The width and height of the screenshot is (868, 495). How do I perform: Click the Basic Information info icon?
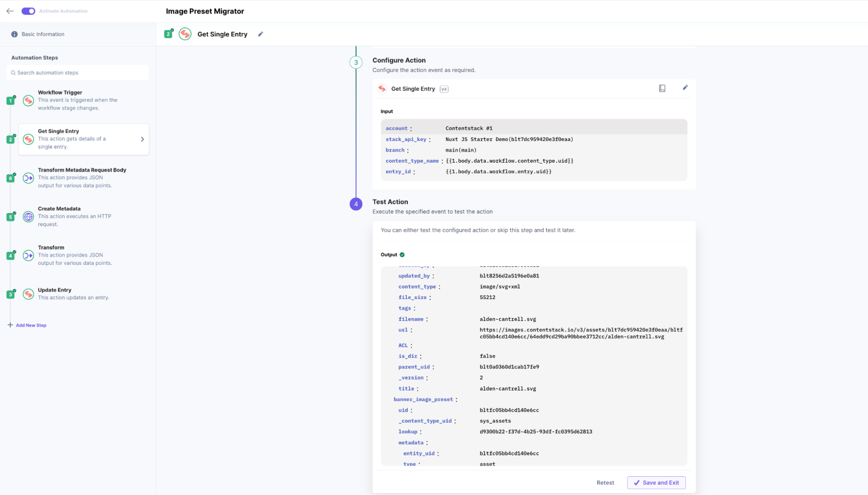click(x=14, y=34)
